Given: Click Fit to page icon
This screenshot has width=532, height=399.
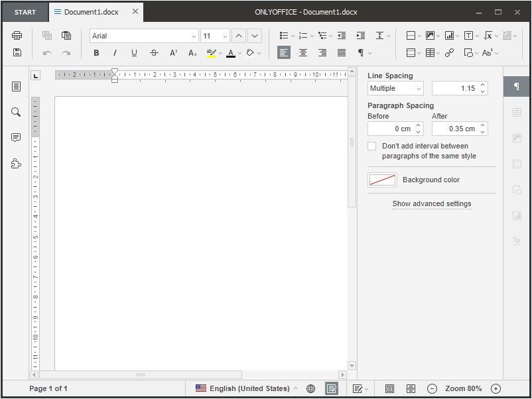Looking at the screenshot, I should (x=389, y=388).
